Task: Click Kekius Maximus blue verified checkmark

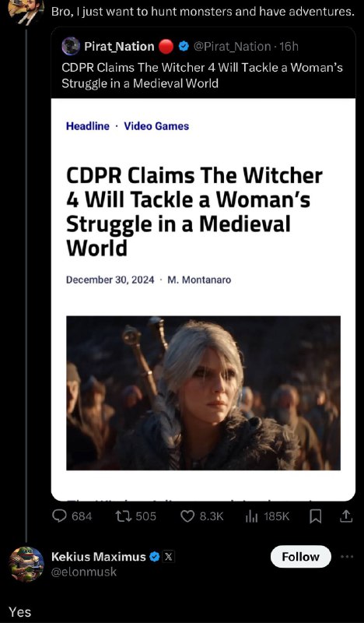Action: point(155,557)
